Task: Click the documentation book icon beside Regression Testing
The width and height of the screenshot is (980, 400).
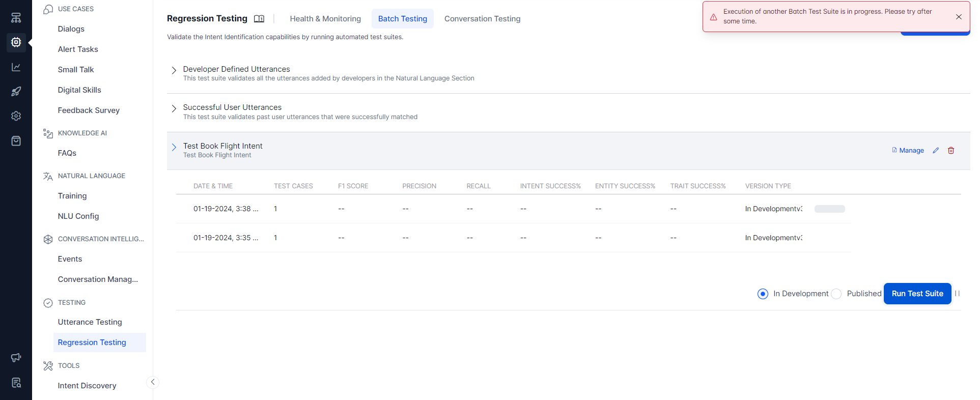Action: tap(259, 19)
